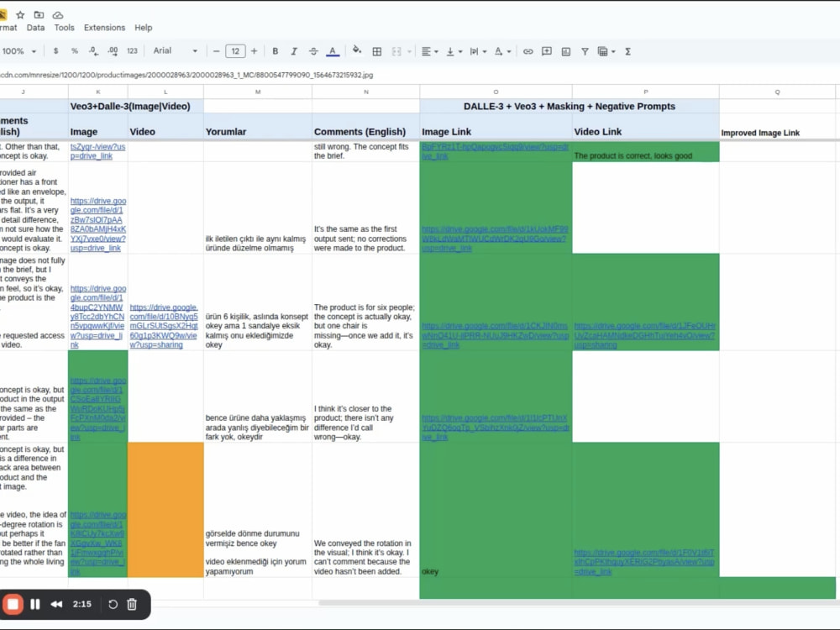Open the Video Link in column P row three
840x630 pixels.
[x=644, y=335]
